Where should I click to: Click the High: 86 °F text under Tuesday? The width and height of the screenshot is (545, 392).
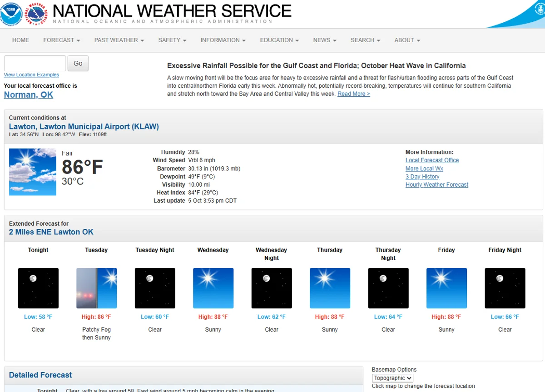[96, 317]
